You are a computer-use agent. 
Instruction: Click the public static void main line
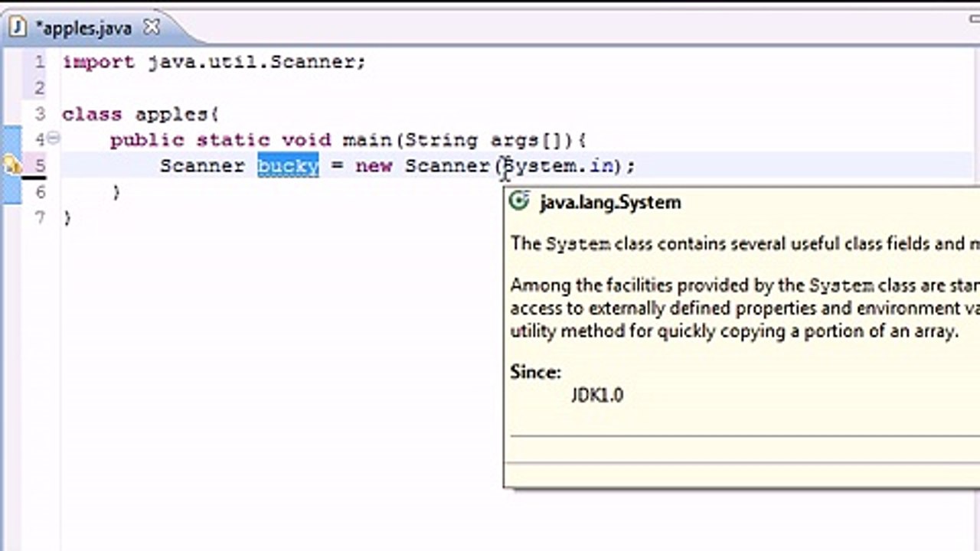coord(348,140)
